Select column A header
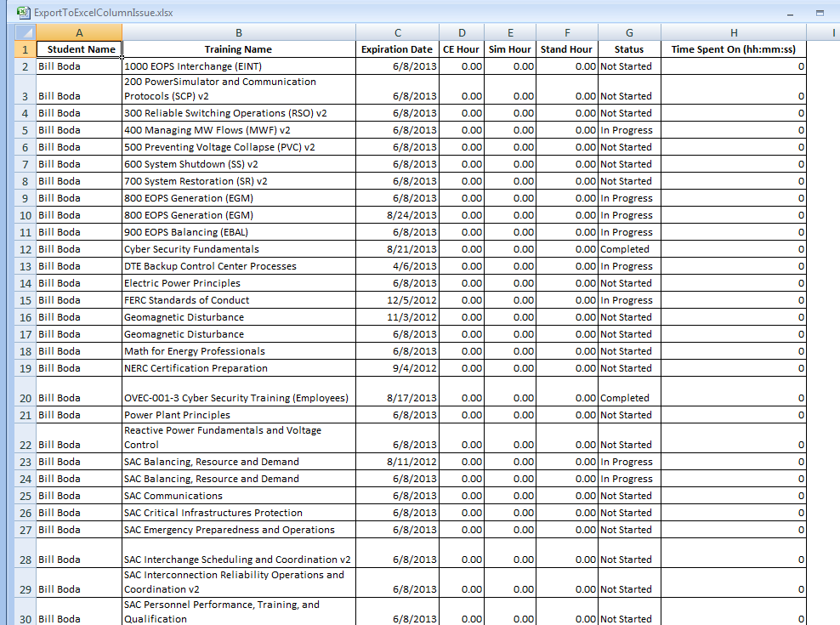Viewport: 840px width, 625px height. pos(79,32)
